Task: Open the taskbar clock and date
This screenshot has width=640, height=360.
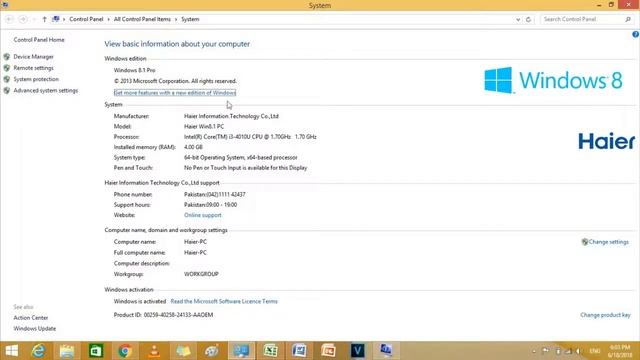Action: coord(620,351)
